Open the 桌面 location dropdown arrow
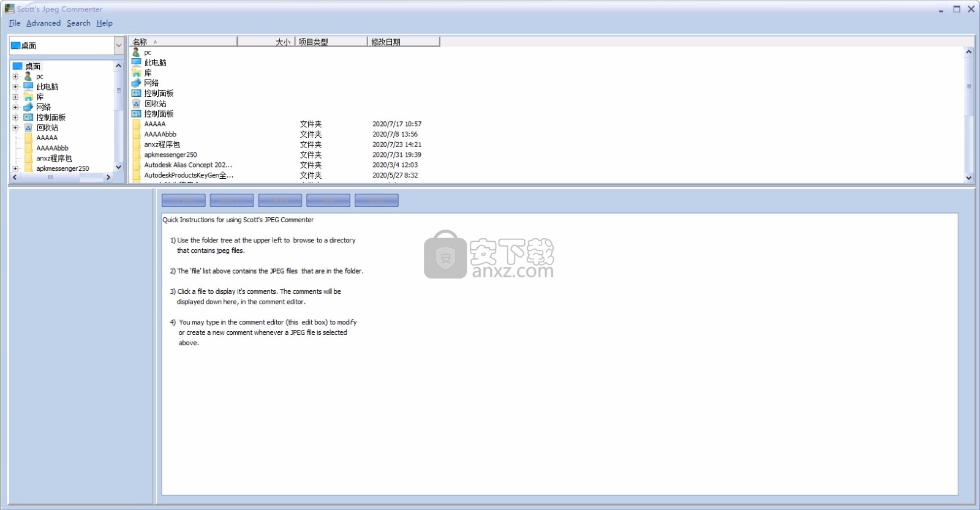 [119, 45]
